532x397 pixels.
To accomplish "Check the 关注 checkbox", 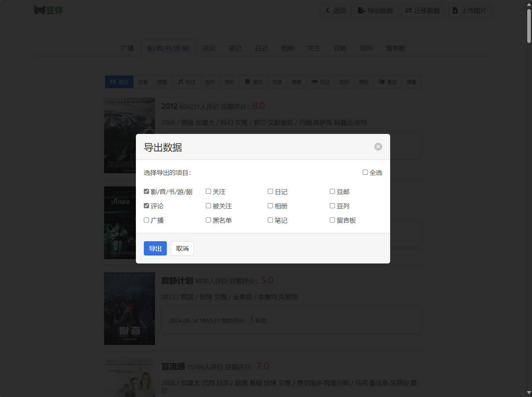I will 208,192.
